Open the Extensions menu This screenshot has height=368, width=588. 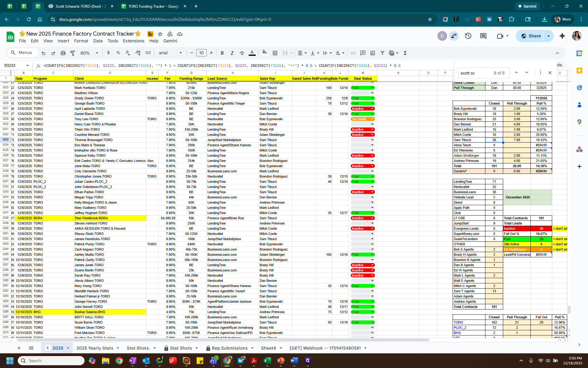click(x=133, y=41)
